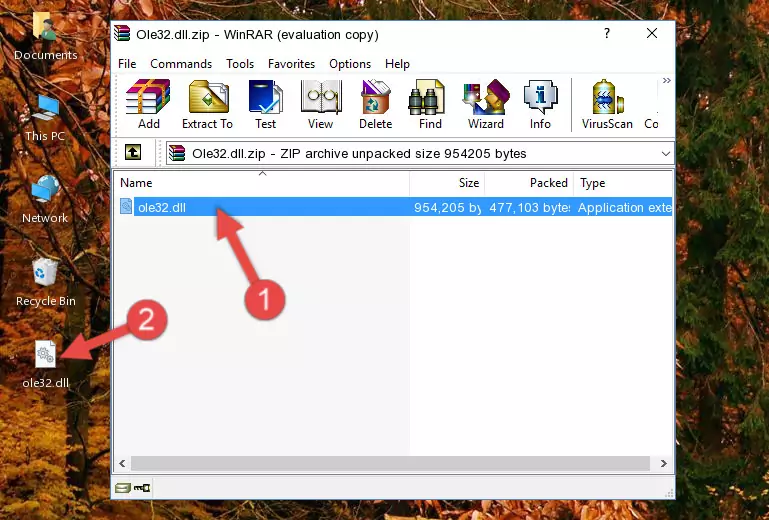Click the question mark help button
This screenshot has height=520, width=769.
607,33
